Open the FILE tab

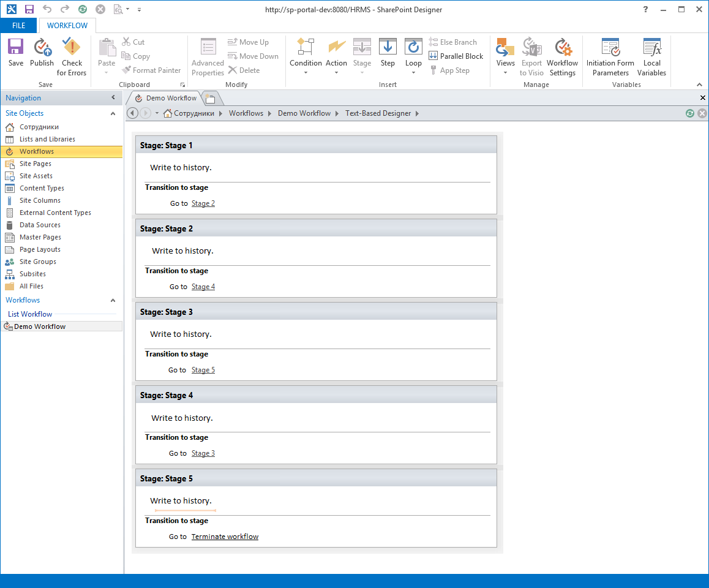tap(18, 25)
